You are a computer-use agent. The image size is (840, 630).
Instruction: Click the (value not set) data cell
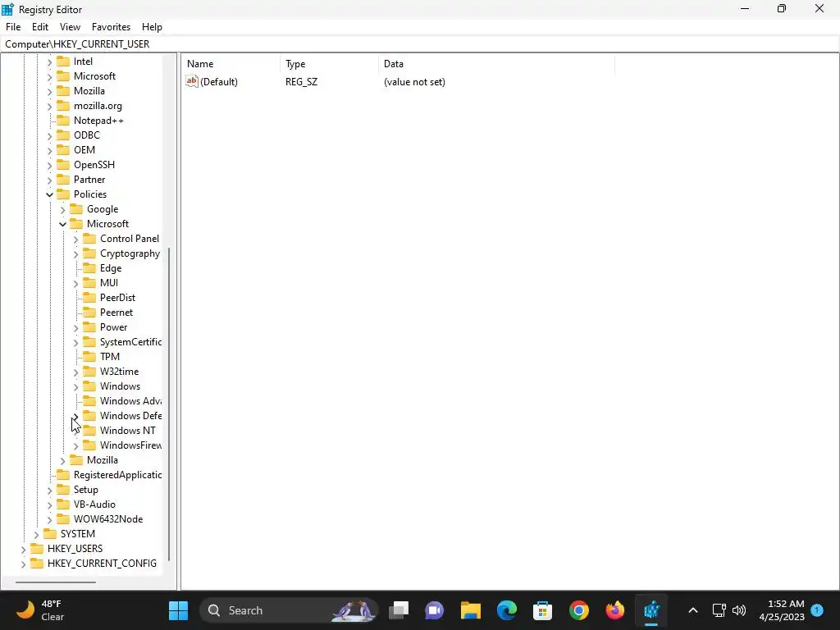[414, 82]
